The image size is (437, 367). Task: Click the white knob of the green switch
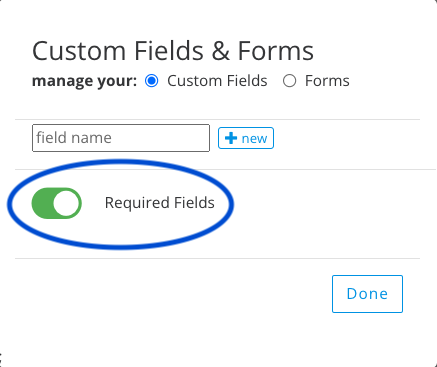[x=66, y=203]
